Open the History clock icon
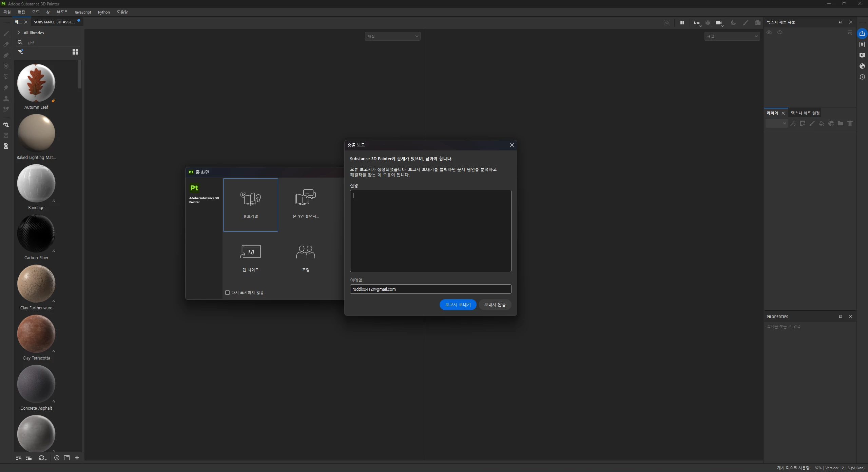 pyautogui.click(x=862, y=77)
